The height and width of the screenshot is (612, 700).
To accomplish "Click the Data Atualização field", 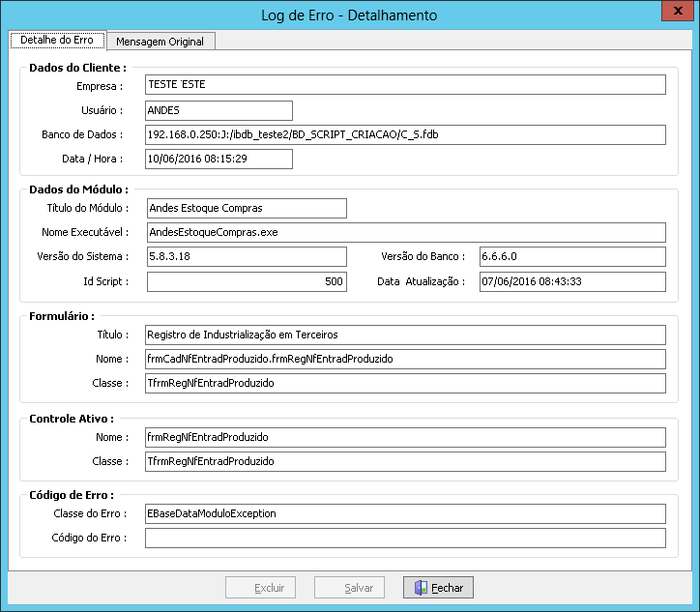I will [572, 281].
